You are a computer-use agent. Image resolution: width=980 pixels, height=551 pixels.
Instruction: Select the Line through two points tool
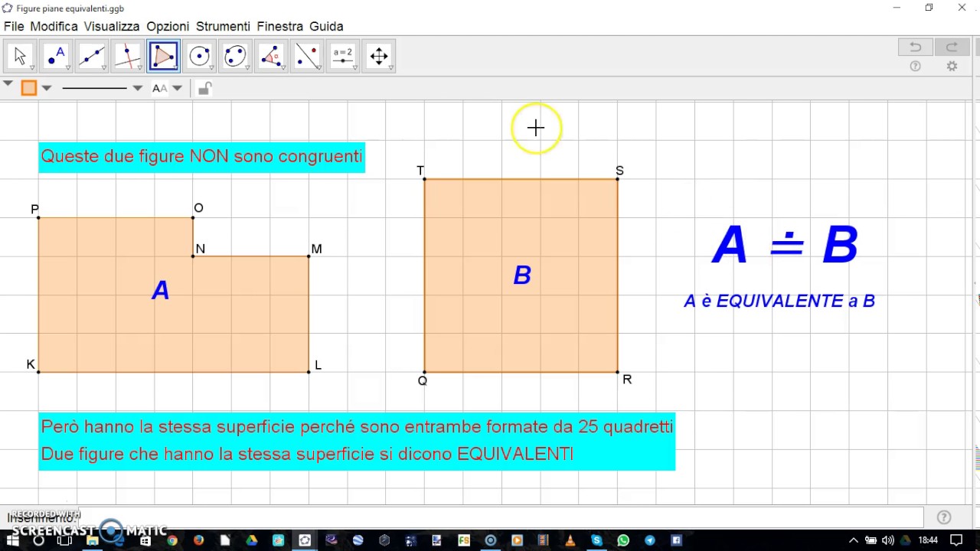92,57
